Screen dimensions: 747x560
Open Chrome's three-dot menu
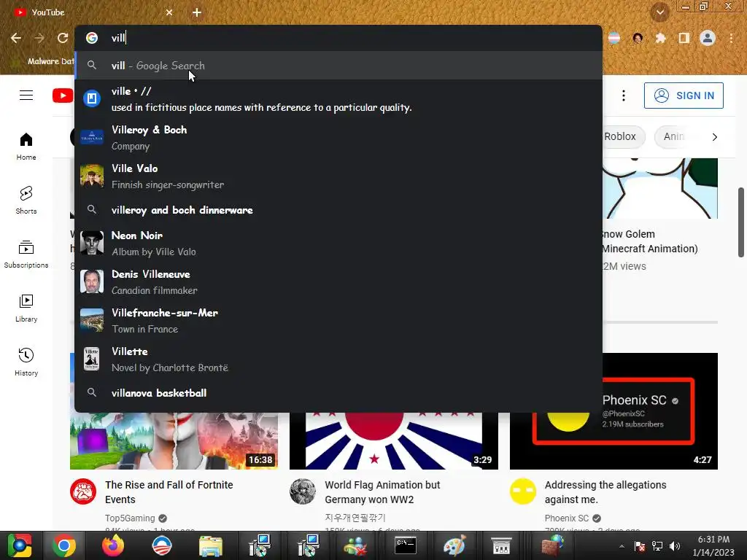pyautogui.click(x=731, y=38)
